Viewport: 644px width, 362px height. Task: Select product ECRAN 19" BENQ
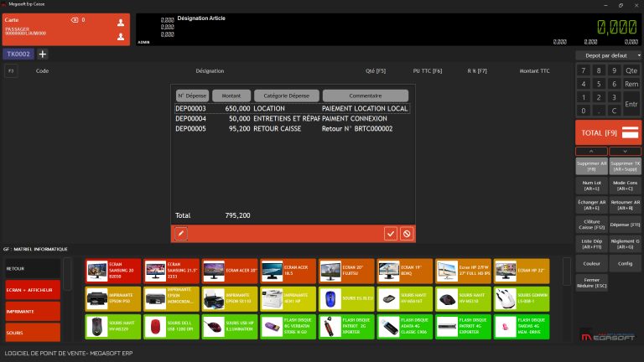click(404, 271)
